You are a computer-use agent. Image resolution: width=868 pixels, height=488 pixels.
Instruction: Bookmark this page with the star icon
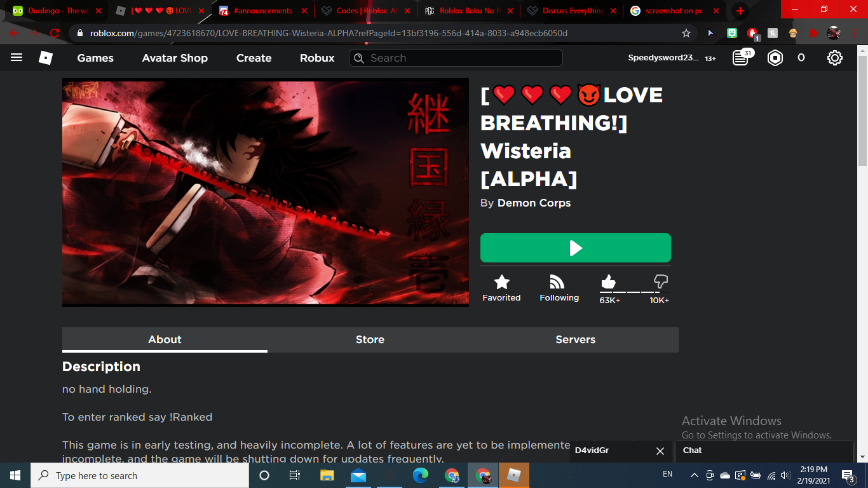[686, 33]
